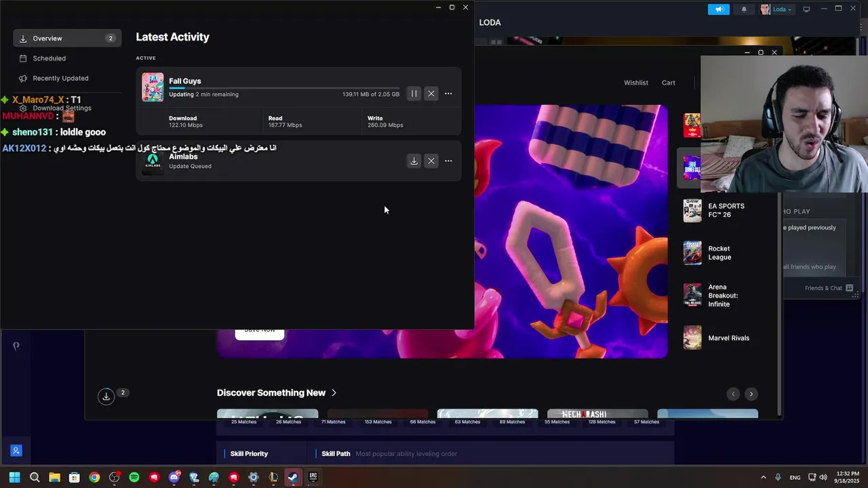Image resolution: width=868 pixels, height=488 pixels.
Task: Open Friends & Chat in Steam
Action: point(829,288)
